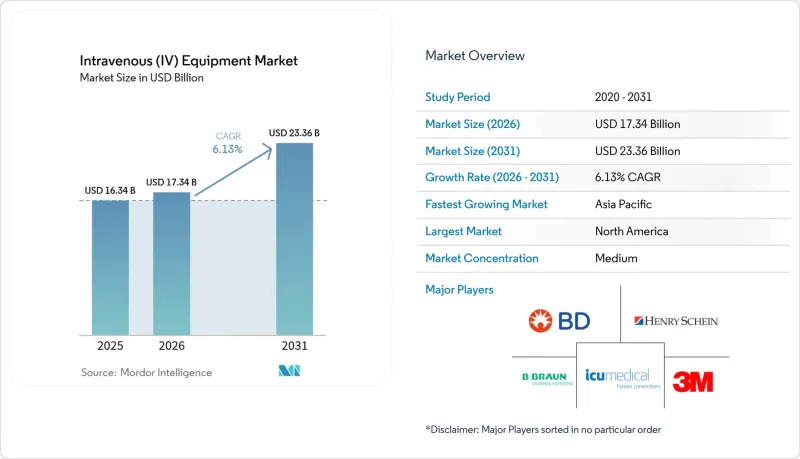Image resolution: width=800 pixels, height=459 pixels.
Task: Click the North America value
Action: (x=631, y=232)
